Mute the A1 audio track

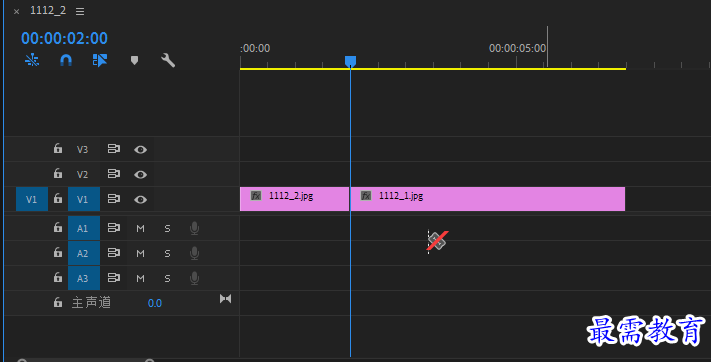pyautogui.click(x=140, y=229)
